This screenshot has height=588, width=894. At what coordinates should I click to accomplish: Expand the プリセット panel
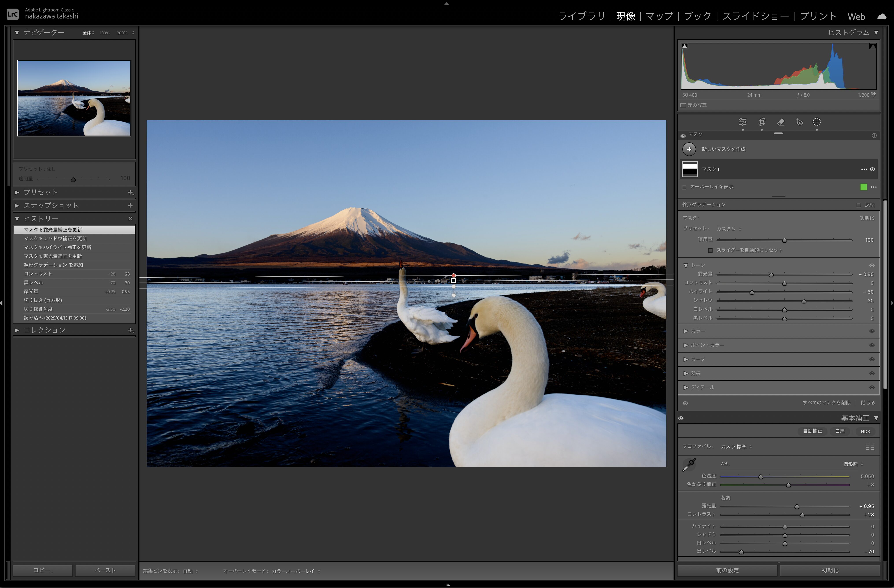coord(41,192)
